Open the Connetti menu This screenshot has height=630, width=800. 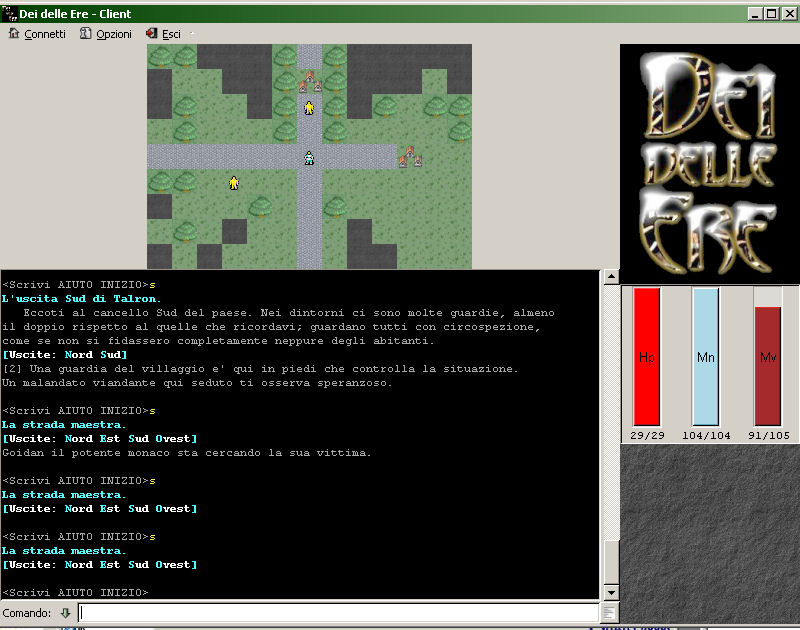pos(45,33)
